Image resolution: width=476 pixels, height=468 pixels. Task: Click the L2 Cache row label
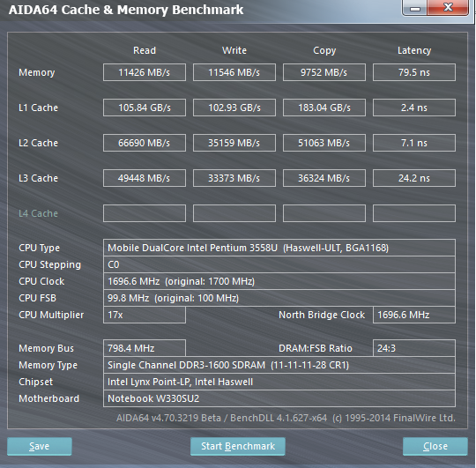click(38, 143)
